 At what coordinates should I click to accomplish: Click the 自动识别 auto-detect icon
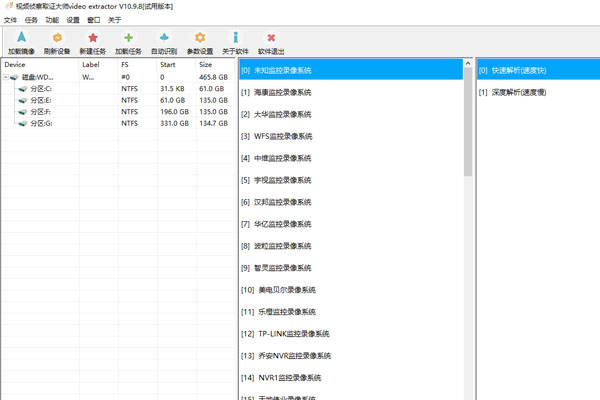tap(164, 37)
